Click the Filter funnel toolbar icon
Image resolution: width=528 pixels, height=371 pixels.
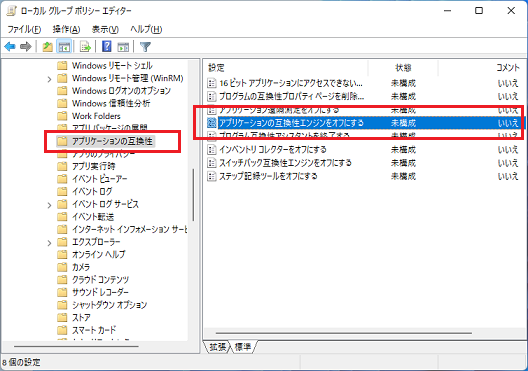click(145, 46)
